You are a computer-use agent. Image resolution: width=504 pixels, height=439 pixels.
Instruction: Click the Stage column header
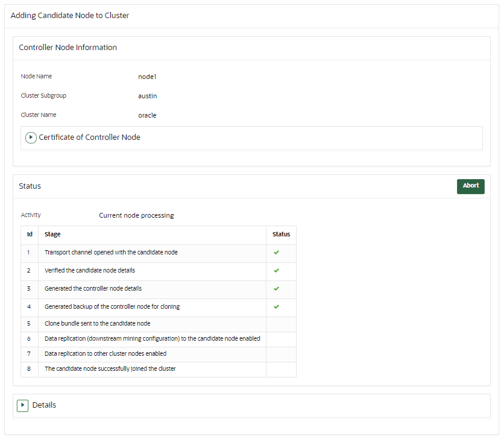[52, 234]
